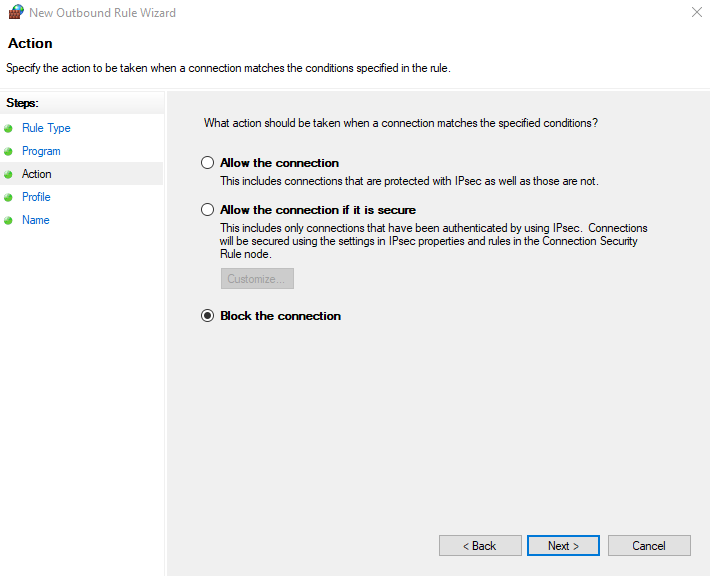Viewport: 710px width, 576px height.
Task: Jump to the Profile step
Action: tap(36, 197)
